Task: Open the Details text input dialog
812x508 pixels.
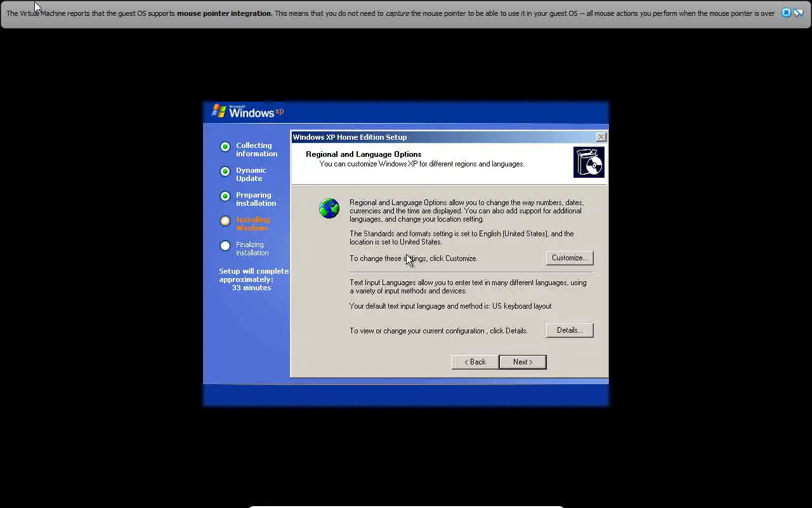Action: (x=569, y=330)
